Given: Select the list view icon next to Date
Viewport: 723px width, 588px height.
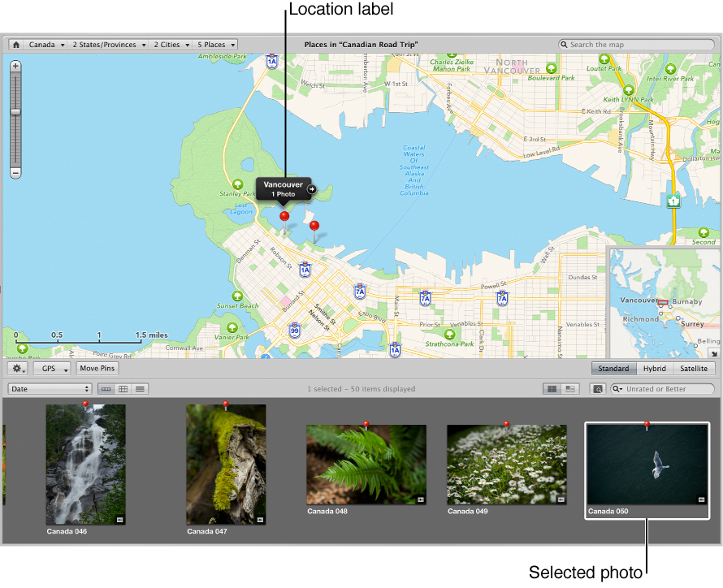Looking at the screenshot, I should (139, 388).
